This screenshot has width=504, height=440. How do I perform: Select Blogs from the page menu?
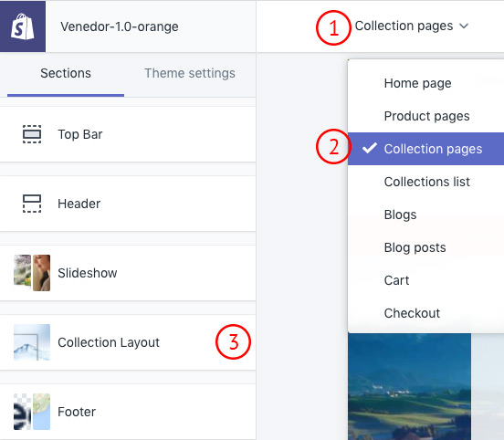425,215
